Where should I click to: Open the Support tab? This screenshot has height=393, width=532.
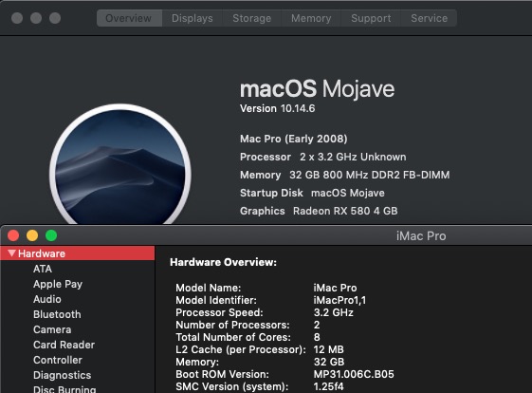[371, 18]
